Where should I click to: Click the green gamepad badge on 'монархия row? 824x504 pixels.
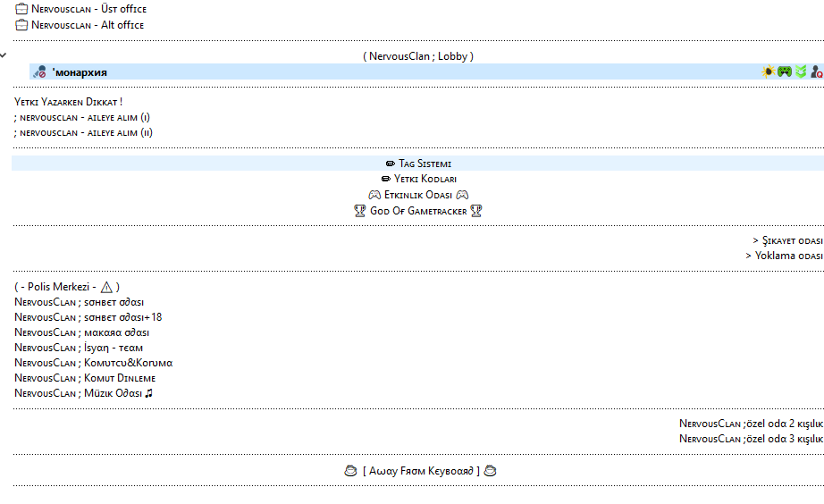(785, 71)
